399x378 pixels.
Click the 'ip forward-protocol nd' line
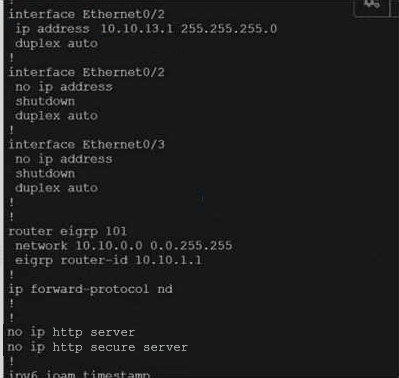point(90,289)
